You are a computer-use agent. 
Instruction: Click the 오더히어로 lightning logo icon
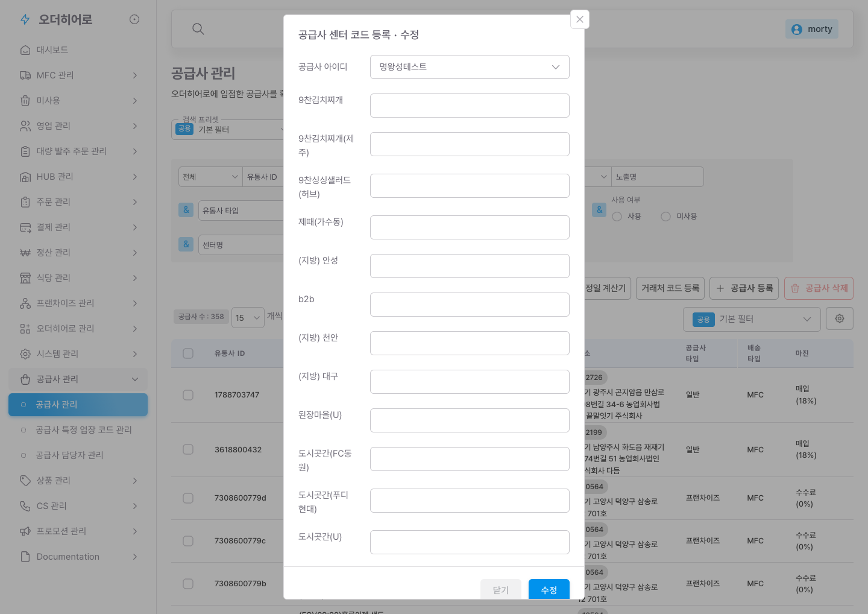25,20
